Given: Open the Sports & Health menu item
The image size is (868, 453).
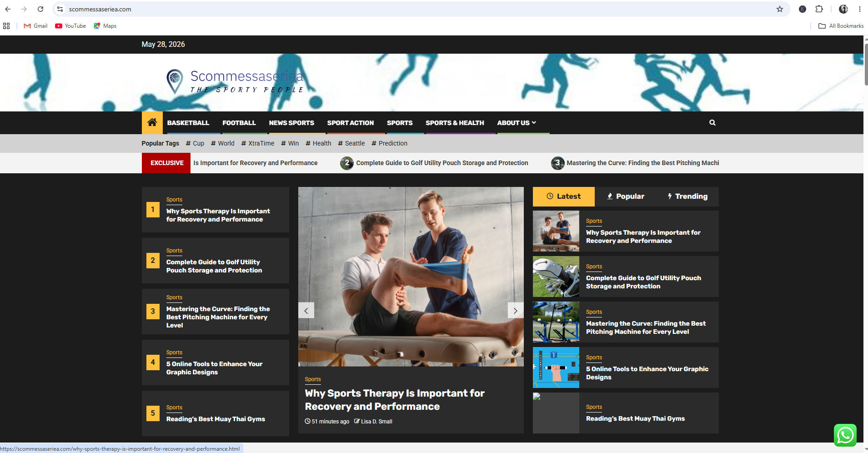Looking at the screenshot, I should 455,123.
